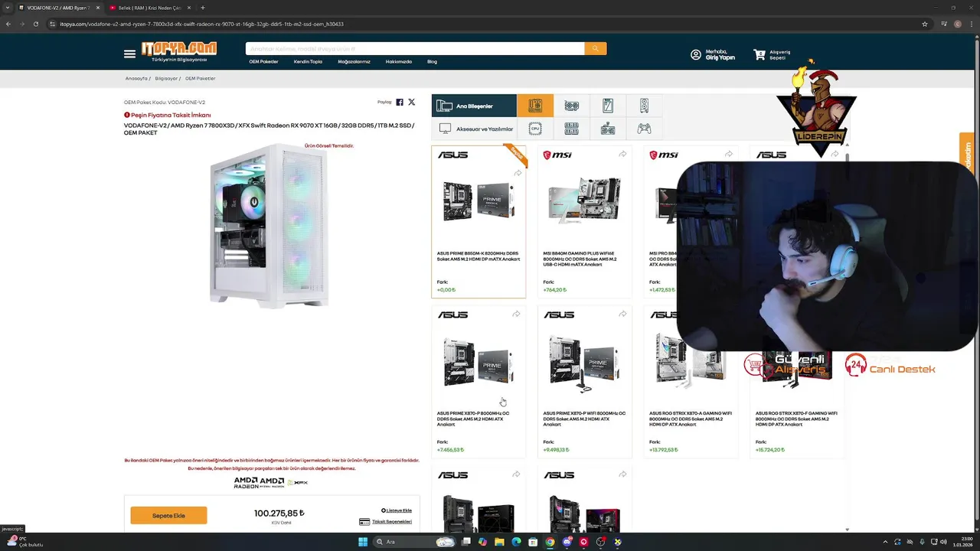The width and height of the screenshot is (980, 551).
Task: Select ASUS PRIME X870-P 8000MHz thumbnail
Action: tap(479, 361)
